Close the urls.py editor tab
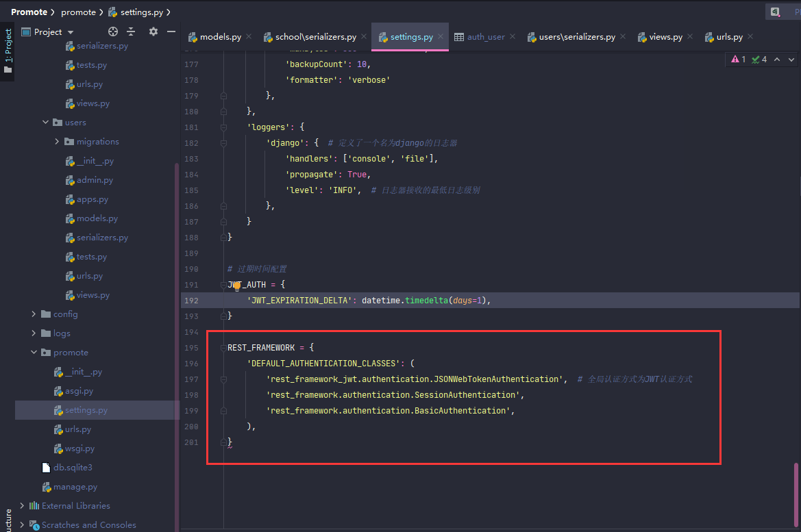Viewport: 801px width, 532px height. pyautogui.click(x=750, y=36)
